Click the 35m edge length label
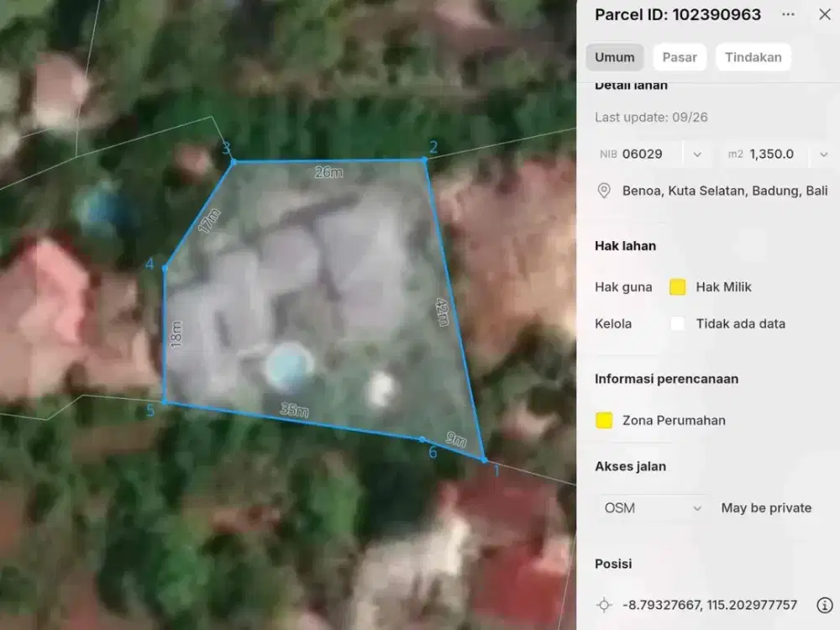This screenshot has width=840, height=630. point(294,410)
